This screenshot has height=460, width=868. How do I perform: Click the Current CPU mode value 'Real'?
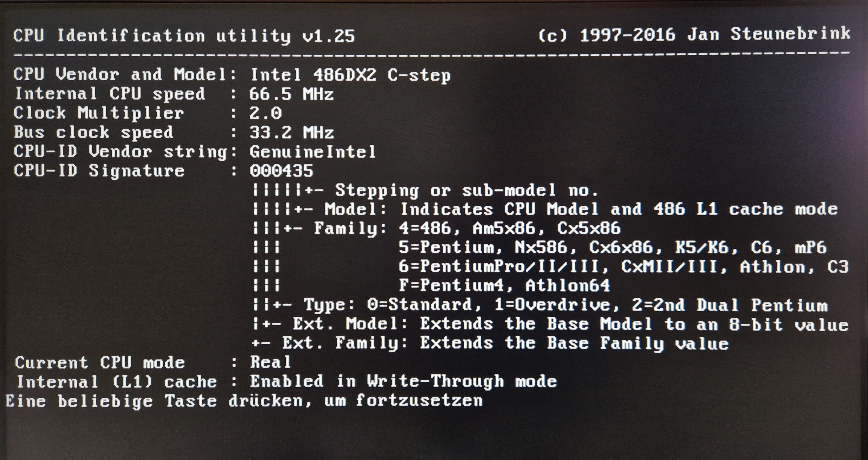[271, 362]
